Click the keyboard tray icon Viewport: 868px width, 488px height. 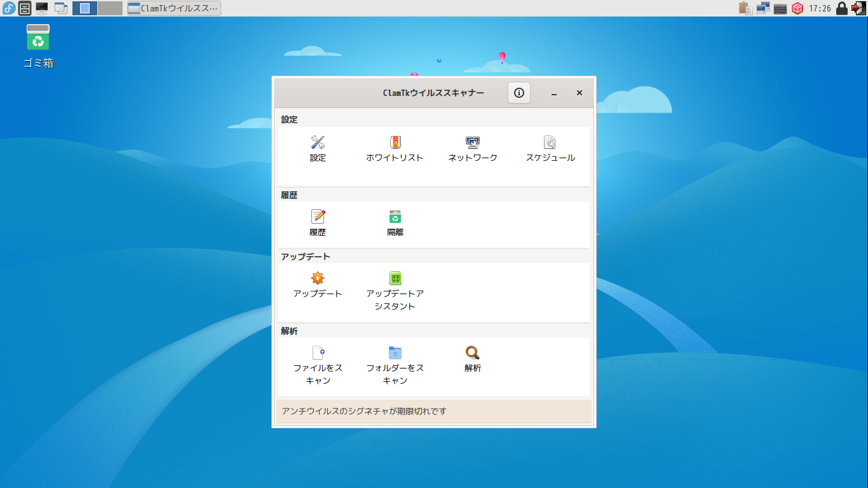tap(780, 8)
